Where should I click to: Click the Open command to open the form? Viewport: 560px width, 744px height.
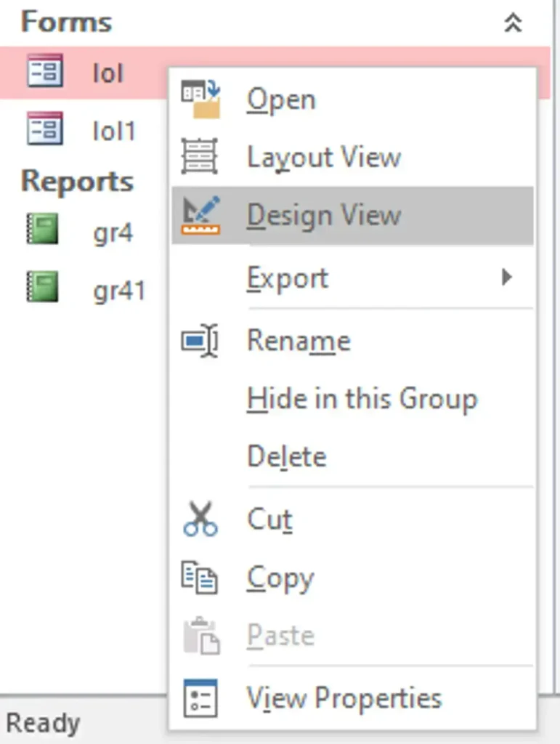click(282, 99)
